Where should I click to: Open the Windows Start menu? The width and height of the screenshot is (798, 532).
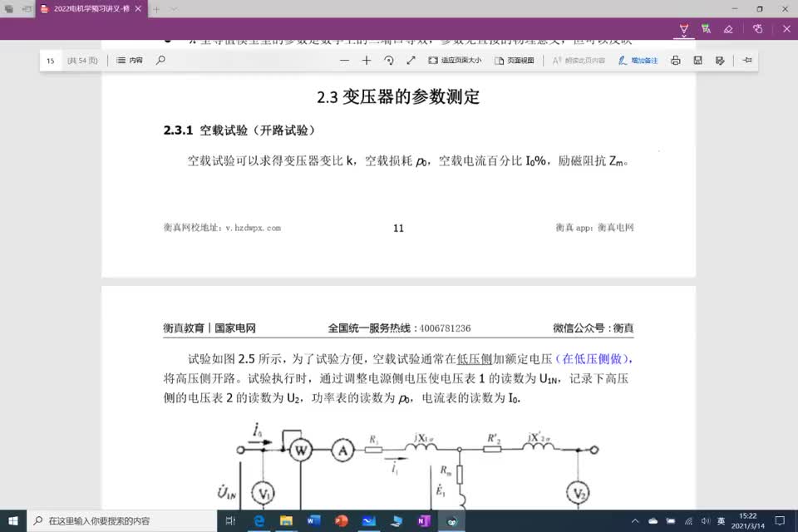13,521
